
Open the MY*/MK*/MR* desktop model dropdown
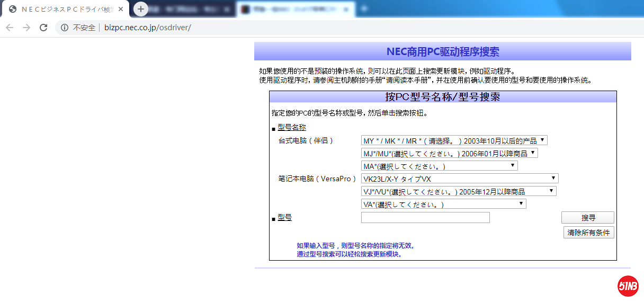pyautogui.click(x=454, y=140)
